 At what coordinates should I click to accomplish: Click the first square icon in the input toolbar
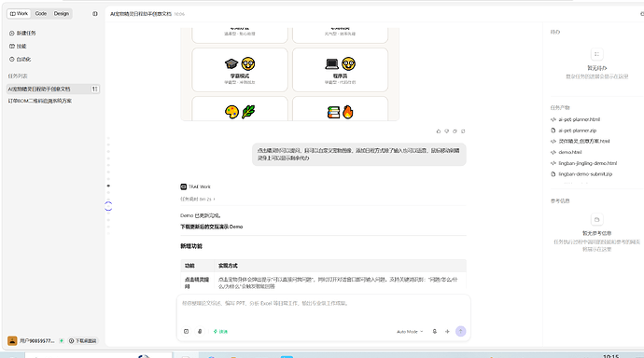click(186, 331)
